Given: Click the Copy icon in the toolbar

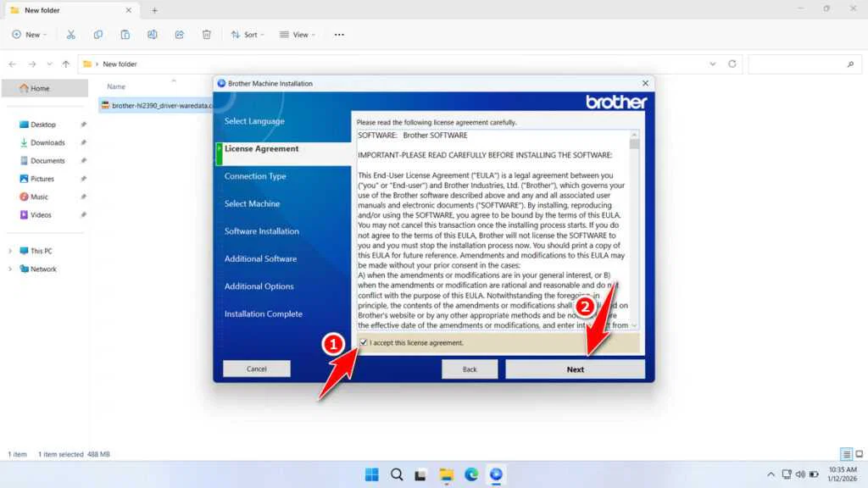Looking at the screenshot, I should 98,34.
